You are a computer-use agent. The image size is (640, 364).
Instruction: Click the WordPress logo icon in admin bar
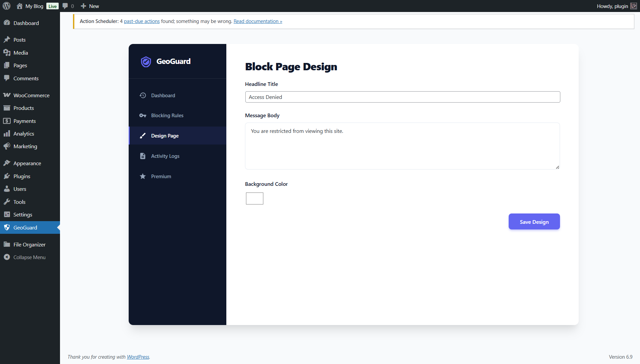click(x=7, y=6)
